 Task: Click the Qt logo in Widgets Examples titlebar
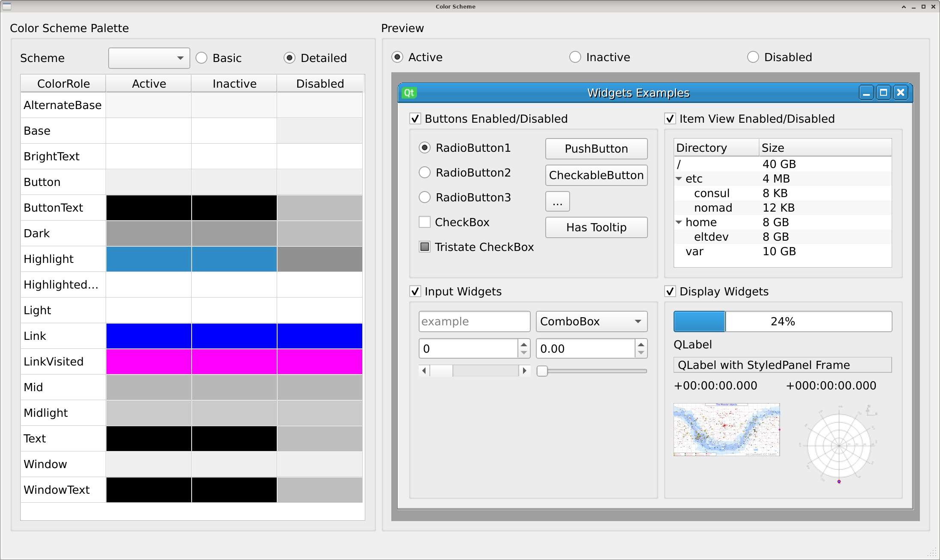point(409,92)
